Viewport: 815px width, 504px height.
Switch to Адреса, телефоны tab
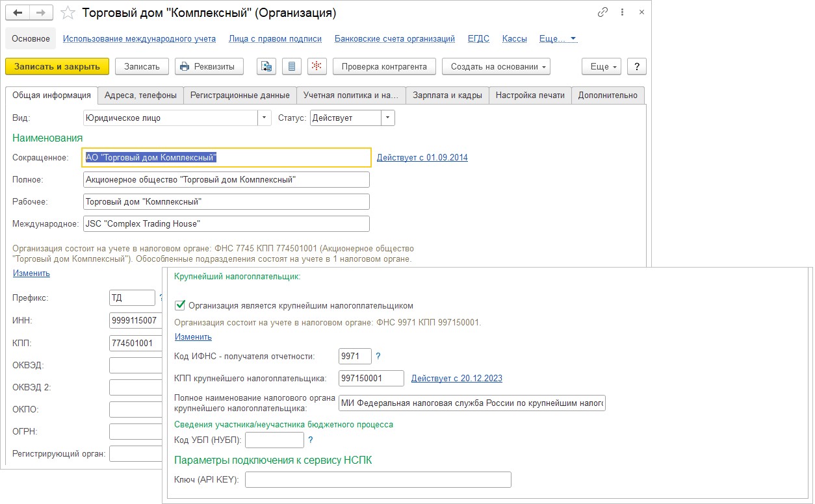click(x=140, y=95)
